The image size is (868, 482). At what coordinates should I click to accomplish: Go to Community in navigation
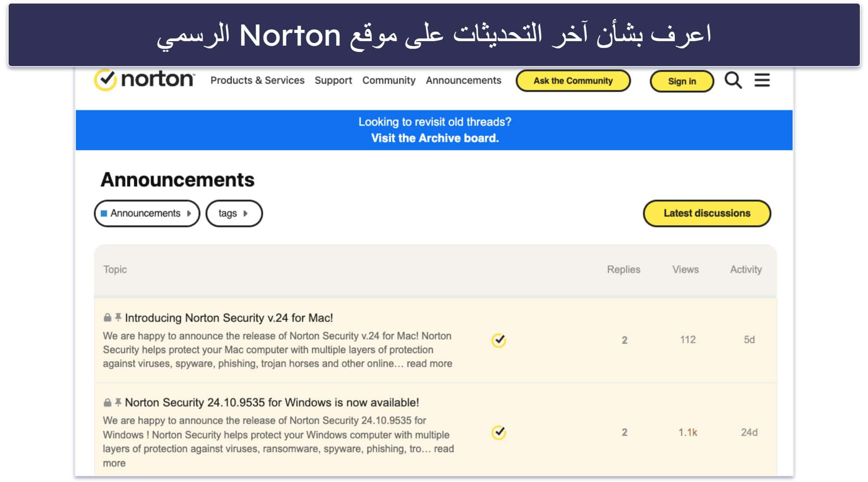pyautogui.click(x=389, y=80)
